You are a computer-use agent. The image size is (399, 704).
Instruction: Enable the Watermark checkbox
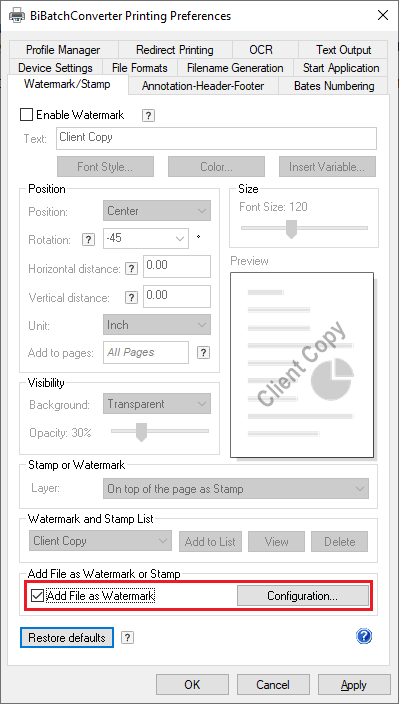coord(26,115)
